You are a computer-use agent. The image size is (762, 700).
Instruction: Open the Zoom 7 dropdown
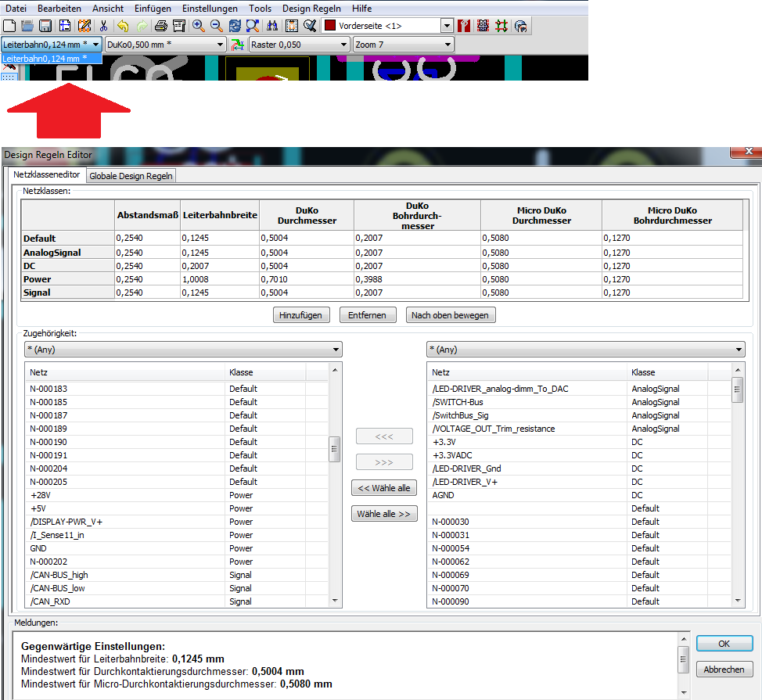click(404, 45)
